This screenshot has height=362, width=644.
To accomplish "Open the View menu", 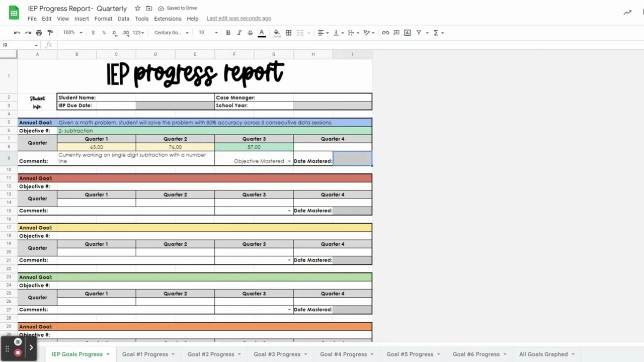I will 63,19.
